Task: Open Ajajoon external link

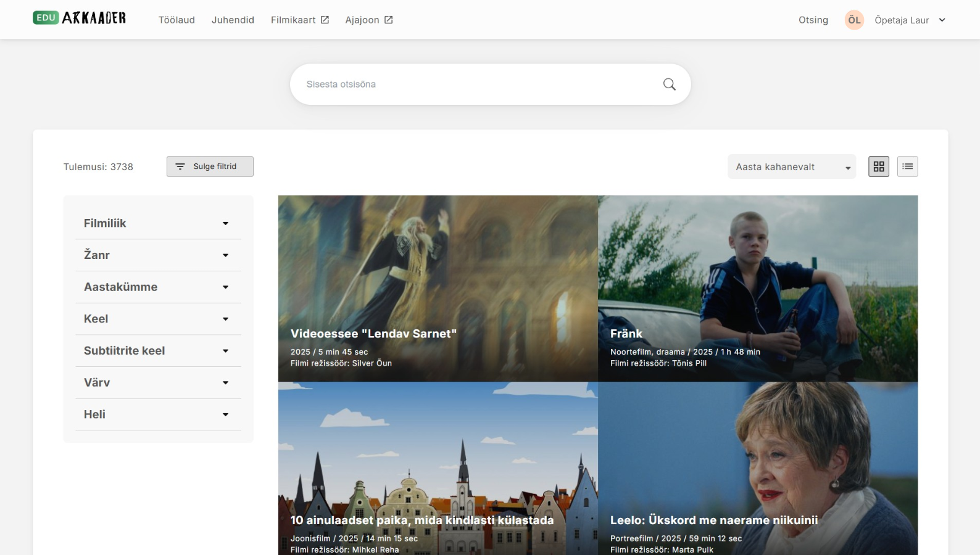Action: [368, 20]
